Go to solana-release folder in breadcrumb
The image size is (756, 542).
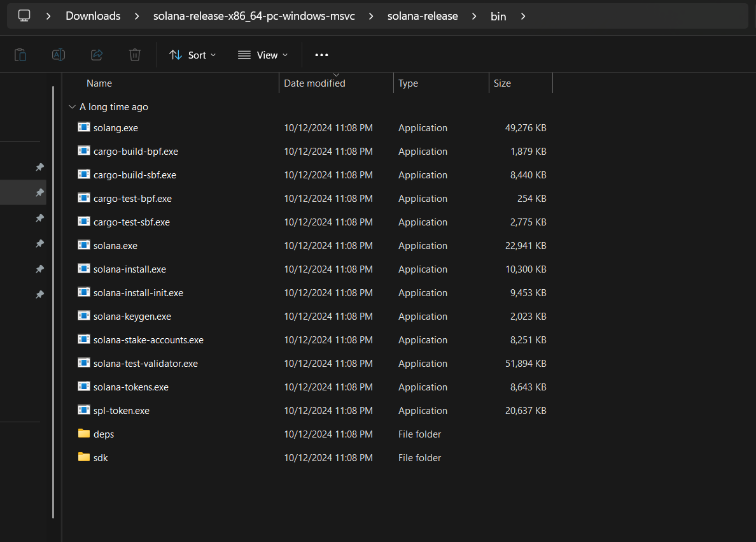tap(423, 16)
